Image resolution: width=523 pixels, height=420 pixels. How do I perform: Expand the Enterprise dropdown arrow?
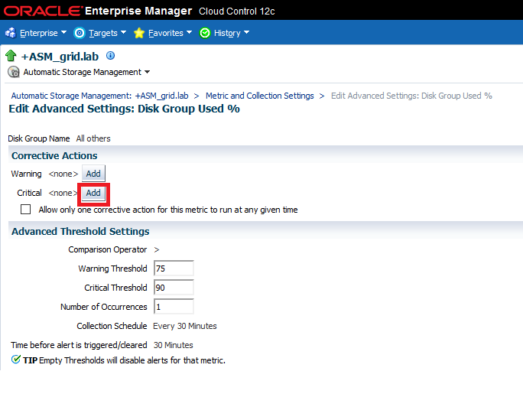(x=64, y=32)
